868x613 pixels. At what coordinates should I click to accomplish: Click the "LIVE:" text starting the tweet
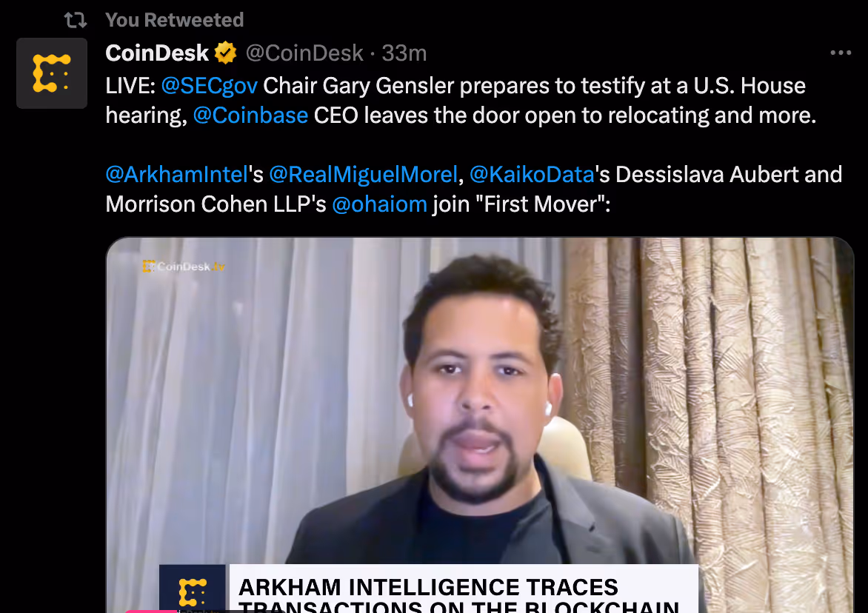130,86
